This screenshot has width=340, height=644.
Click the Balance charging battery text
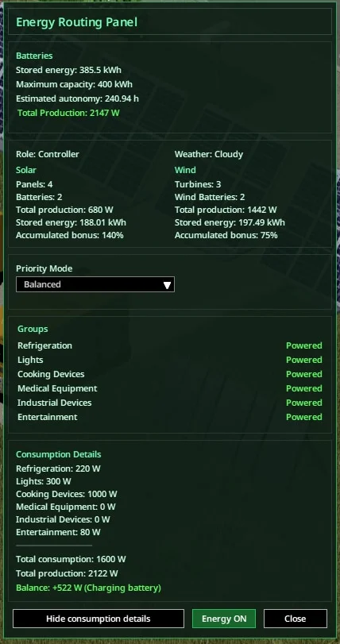(88, 588)
